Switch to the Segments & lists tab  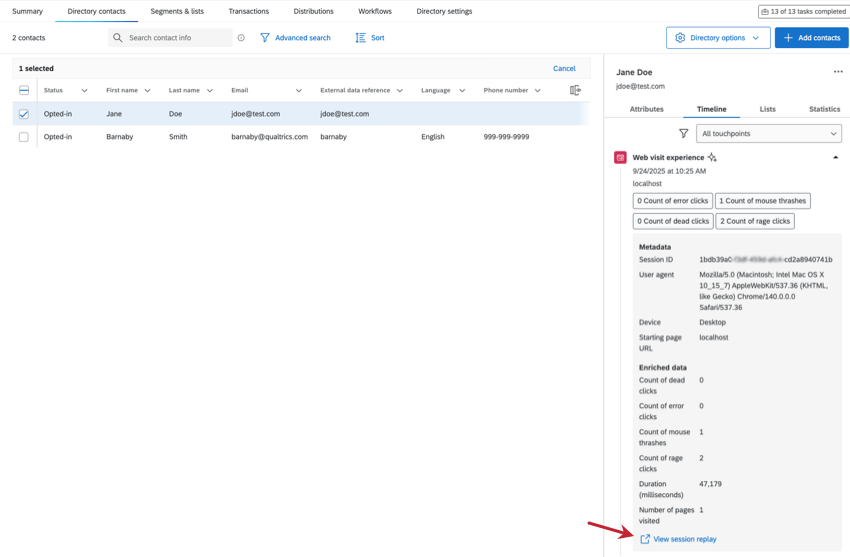pos(177,11)
